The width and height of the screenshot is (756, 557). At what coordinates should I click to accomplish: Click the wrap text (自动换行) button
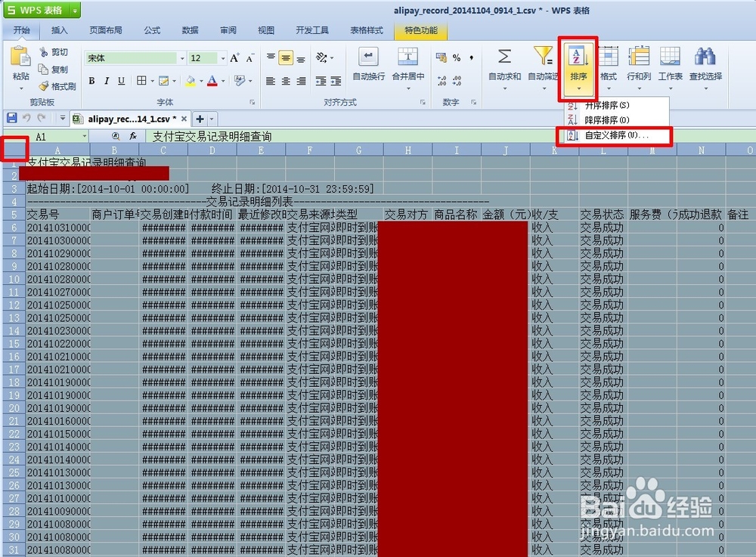[368, 63]
